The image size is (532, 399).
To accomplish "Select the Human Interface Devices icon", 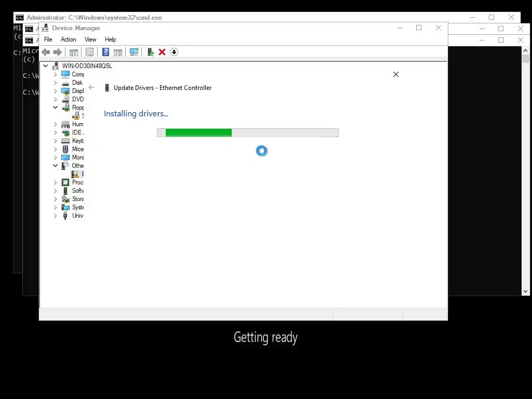I will click(x=65, y=124).
